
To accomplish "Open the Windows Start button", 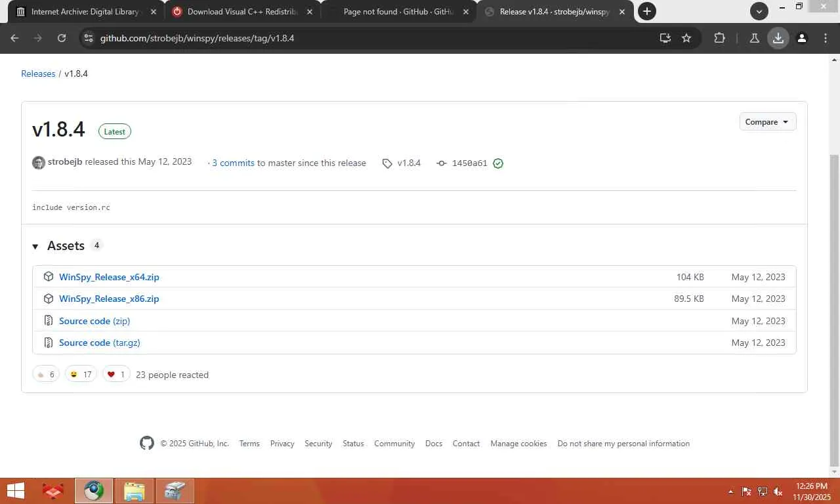I will coord(16,490).
